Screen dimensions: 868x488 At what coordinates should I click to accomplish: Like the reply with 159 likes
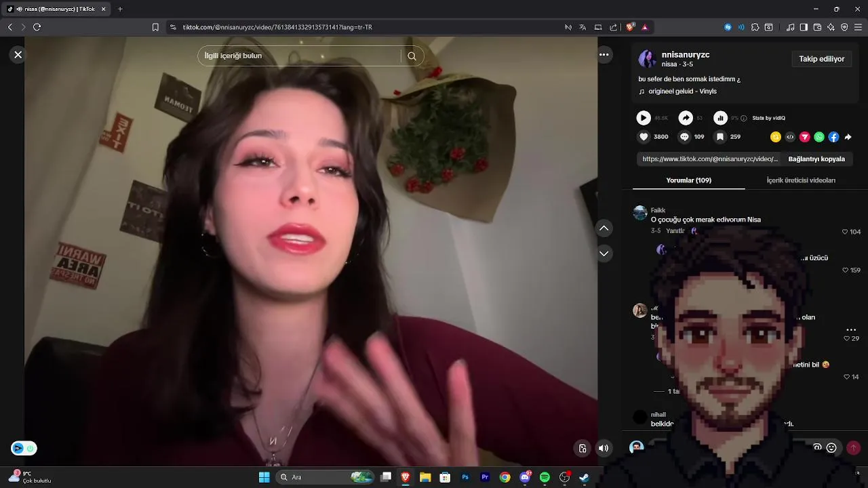tap(846, 270)
